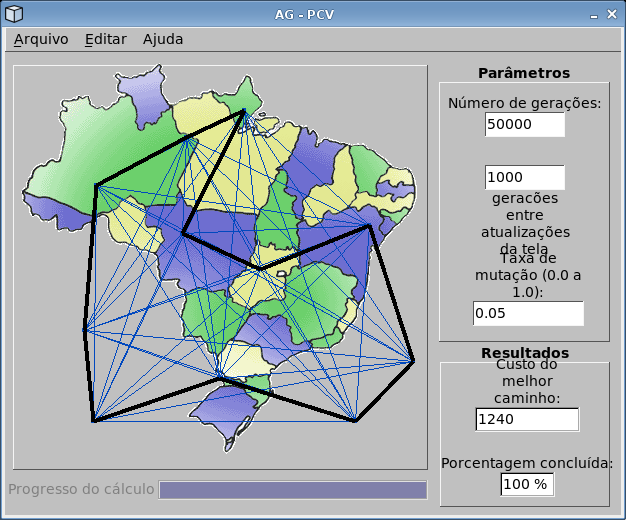Select the Taxa de mutação field showing 0.05
The height and width of the screenshot is (520, 626).
click(528, 313)
